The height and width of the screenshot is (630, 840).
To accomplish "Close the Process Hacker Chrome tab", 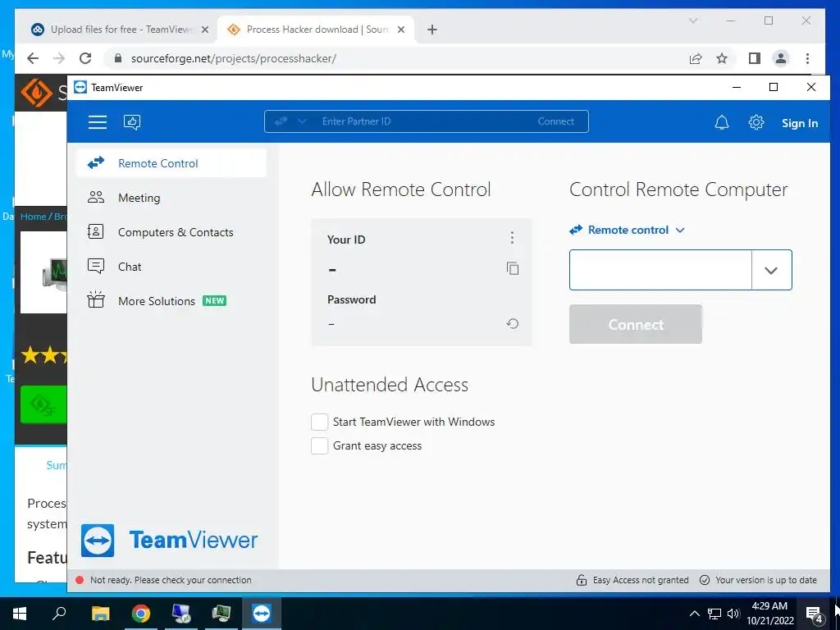I will [400, 30].
